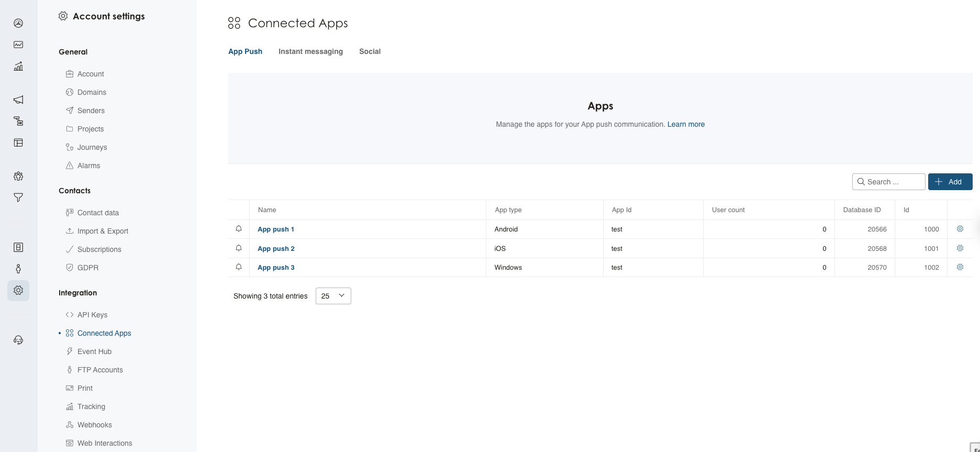Click the headset support icon
This screenshot has width=980, height=452.
[18, 340]
